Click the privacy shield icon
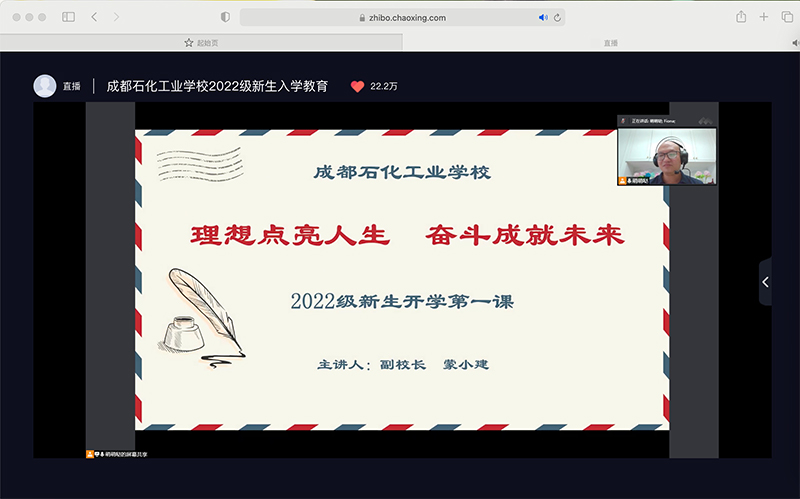 pos(225,17)
